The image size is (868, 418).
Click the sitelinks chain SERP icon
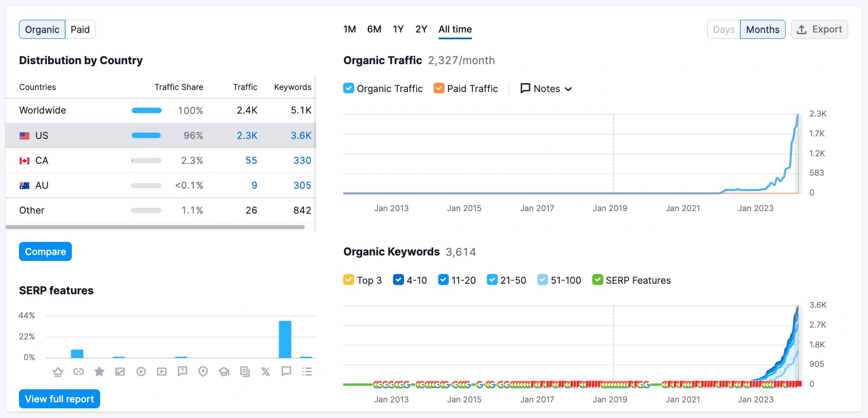[x=79, y=372]
